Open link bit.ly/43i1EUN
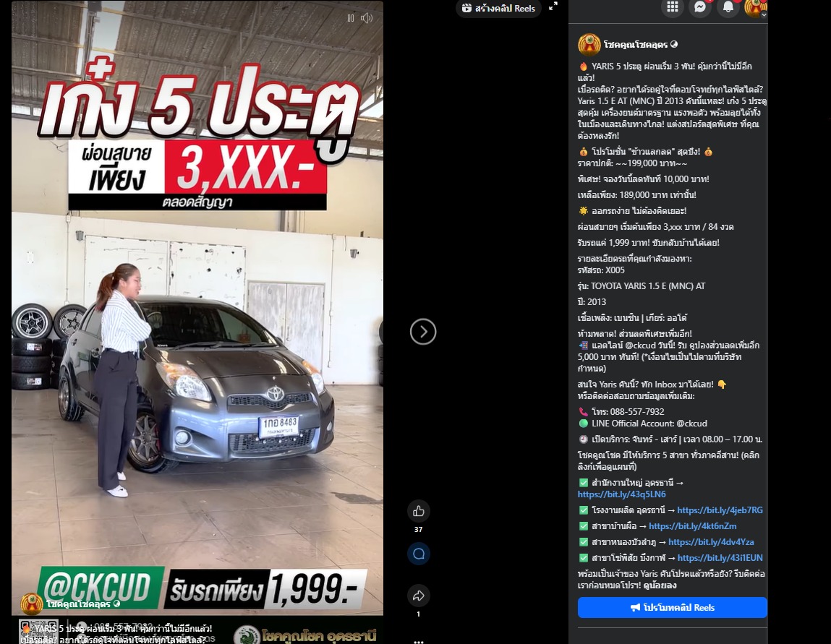Screen dimensions: 831x644 720,558
